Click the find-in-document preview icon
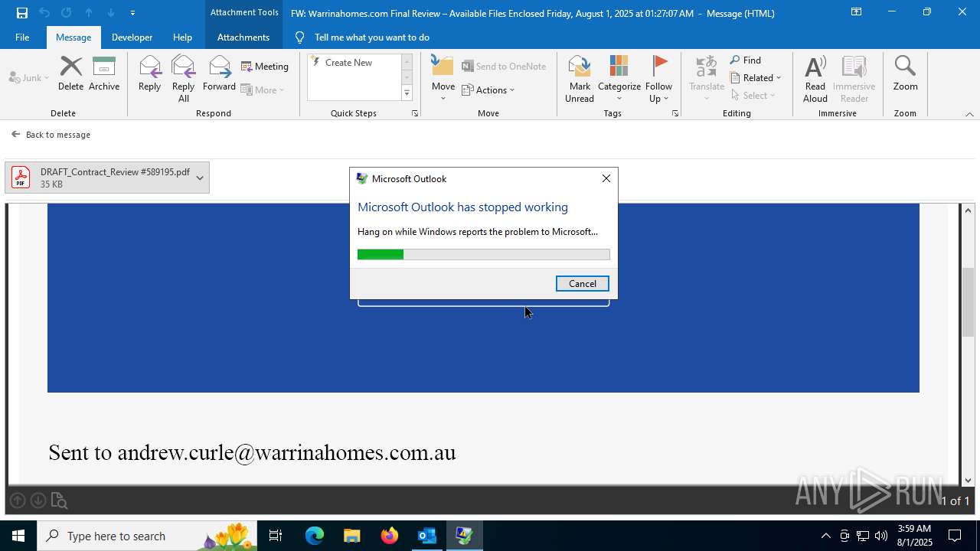 click(59, 500)
